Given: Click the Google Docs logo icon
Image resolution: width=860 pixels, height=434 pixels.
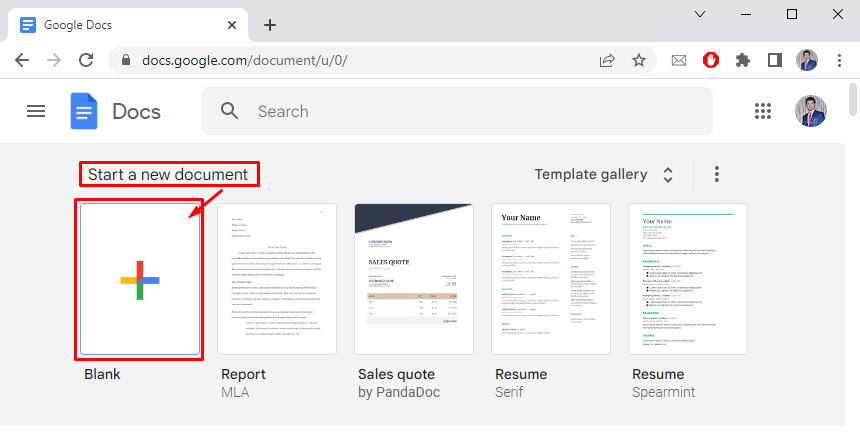Looking at the screenshot, I should tap(84, 111).
